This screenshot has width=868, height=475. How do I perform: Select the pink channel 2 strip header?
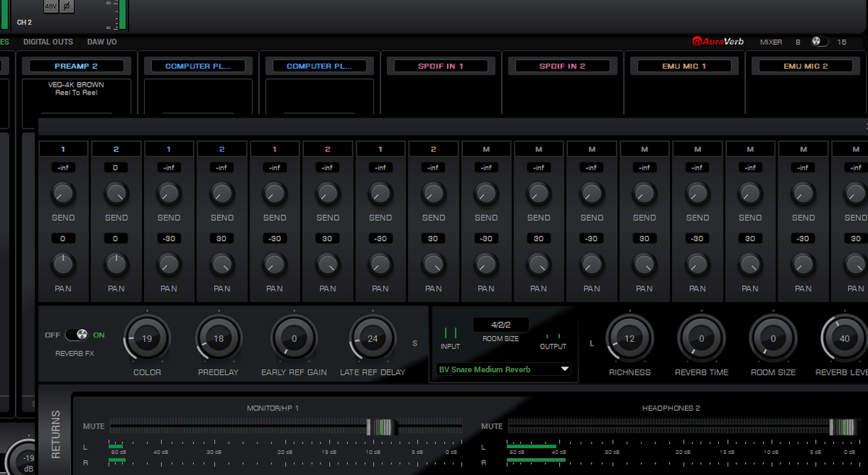coord(328,150)
